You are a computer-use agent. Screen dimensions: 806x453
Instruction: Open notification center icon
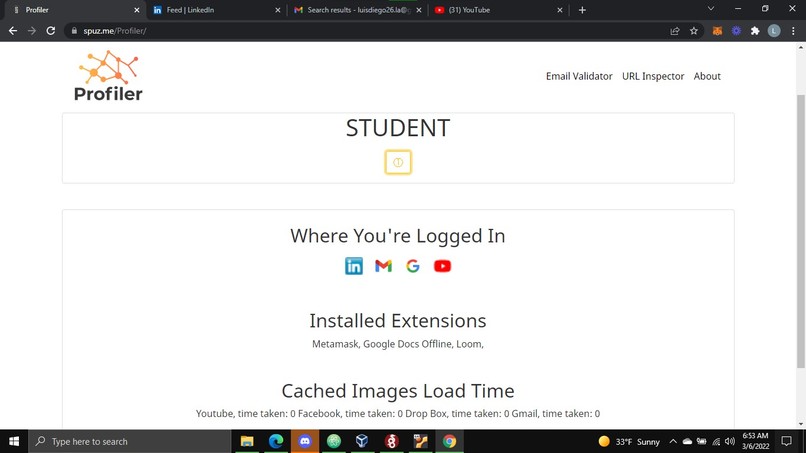point(786,441)
